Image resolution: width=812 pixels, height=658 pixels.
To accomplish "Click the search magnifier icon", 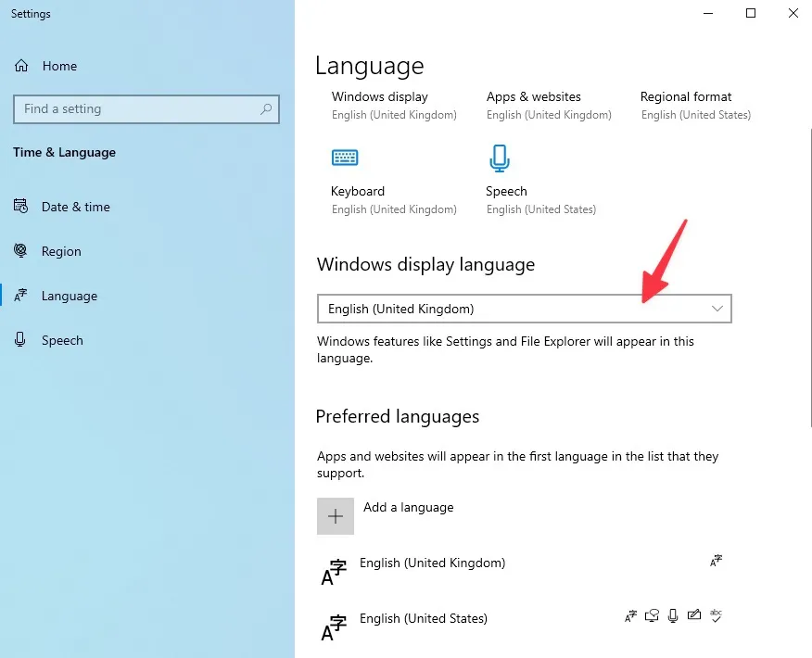I will tap(266, 108).
